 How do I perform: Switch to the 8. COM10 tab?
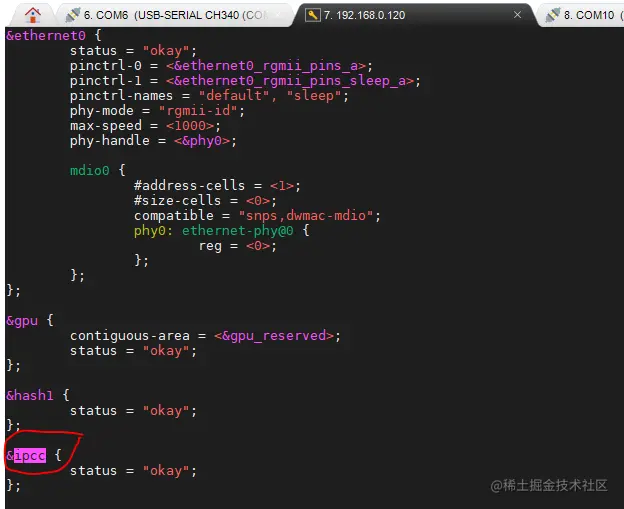583,15
